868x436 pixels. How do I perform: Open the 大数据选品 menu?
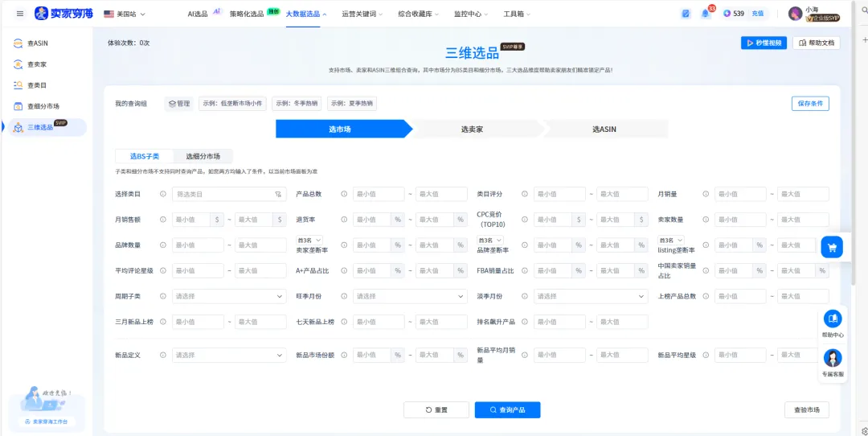coord(306,14)
